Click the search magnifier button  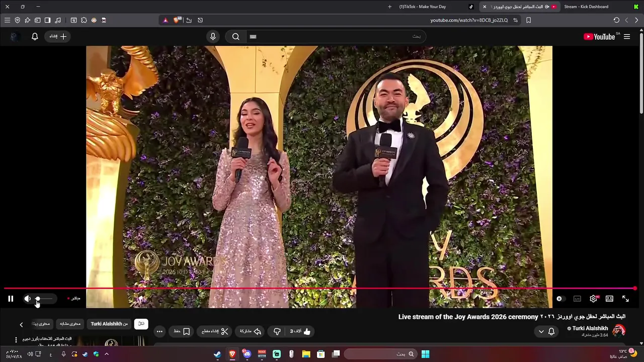pos(235,36)
